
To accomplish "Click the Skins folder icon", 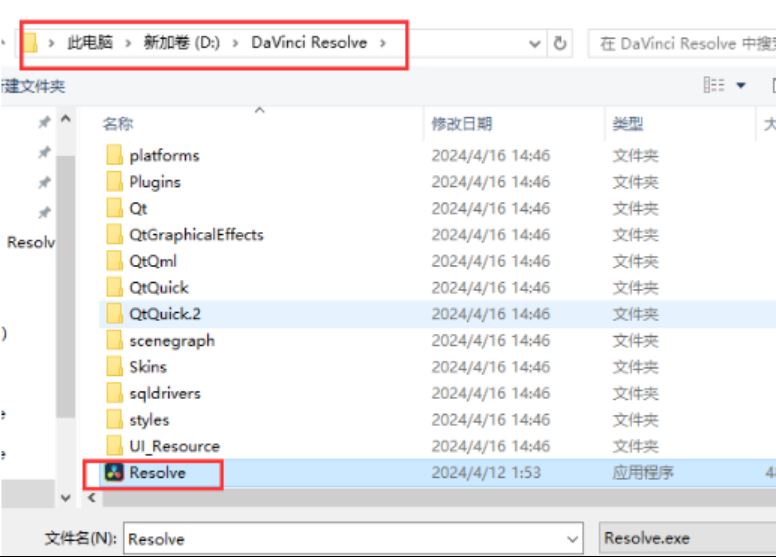I will coord(114,366).
